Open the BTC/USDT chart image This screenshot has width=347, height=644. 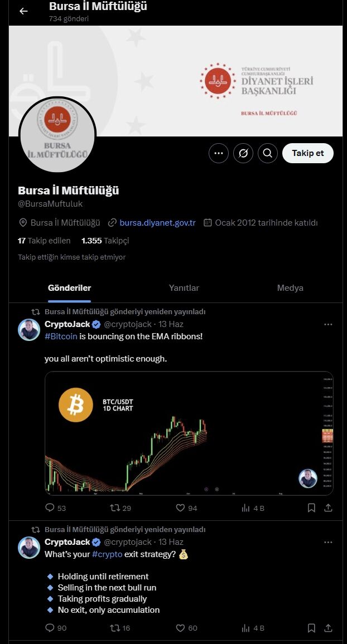click(189, 433)
